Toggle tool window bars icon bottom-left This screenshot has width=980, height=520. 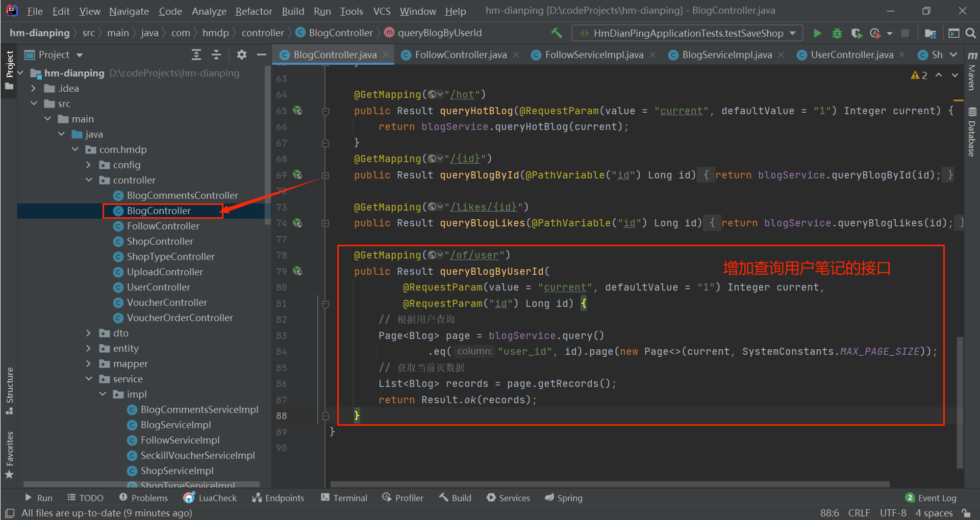[x=9, y=513]
